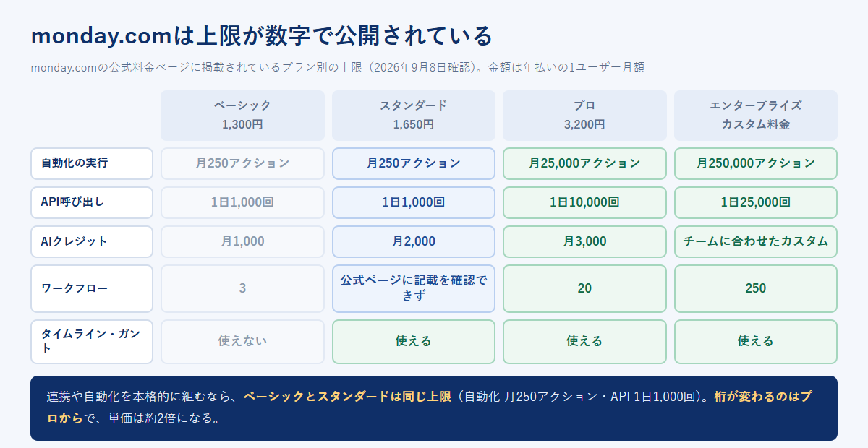Click the 1日10,000回 cell

[584, 202]
